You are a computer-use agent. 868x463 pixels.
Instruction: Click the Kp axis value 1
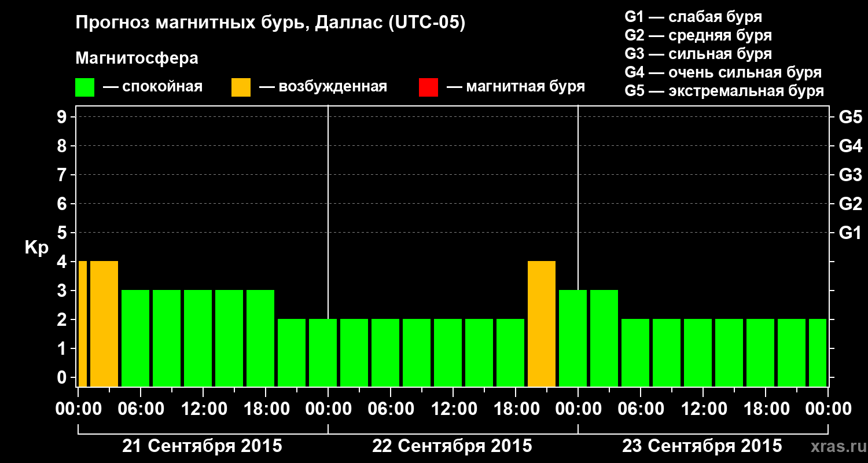click(x=63, y=349)
